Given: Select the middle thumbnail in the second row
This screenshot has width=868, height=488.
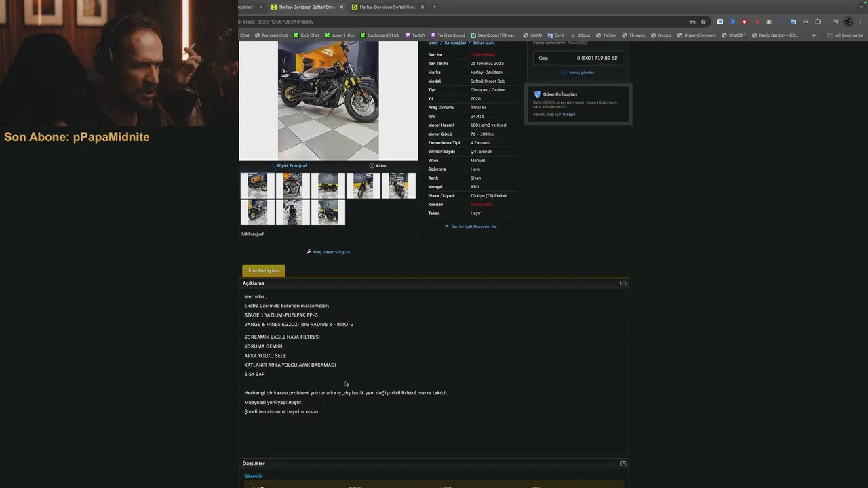Looking at the screenshot, I should (x=293, y=212).
